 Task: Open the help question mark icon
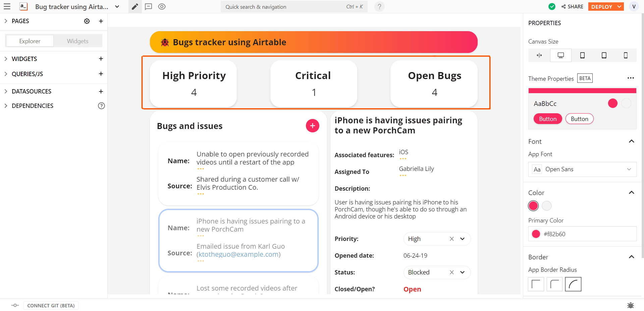point(379,7)
